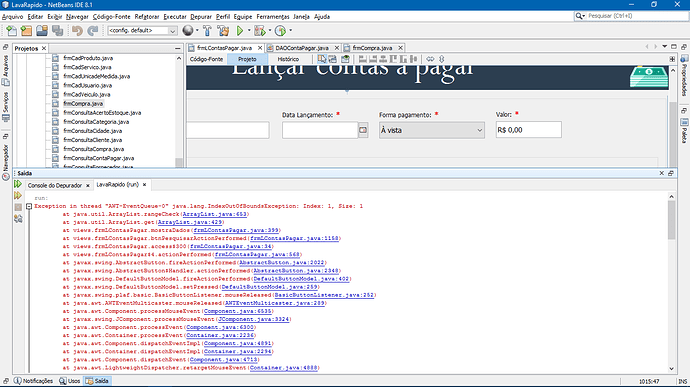Open the Run Project dropdown arrow

pyautogui.click(x=249, y=30)
